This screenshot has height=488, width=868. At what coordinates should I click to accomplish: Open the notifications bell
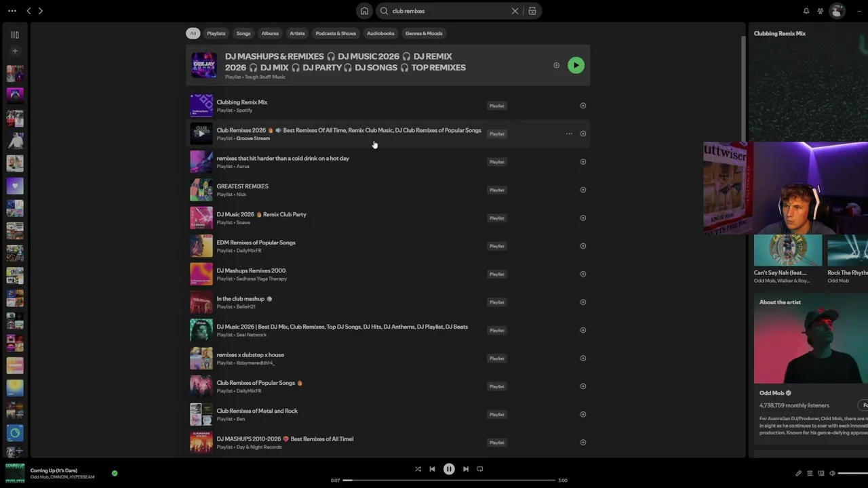(806, 11)
